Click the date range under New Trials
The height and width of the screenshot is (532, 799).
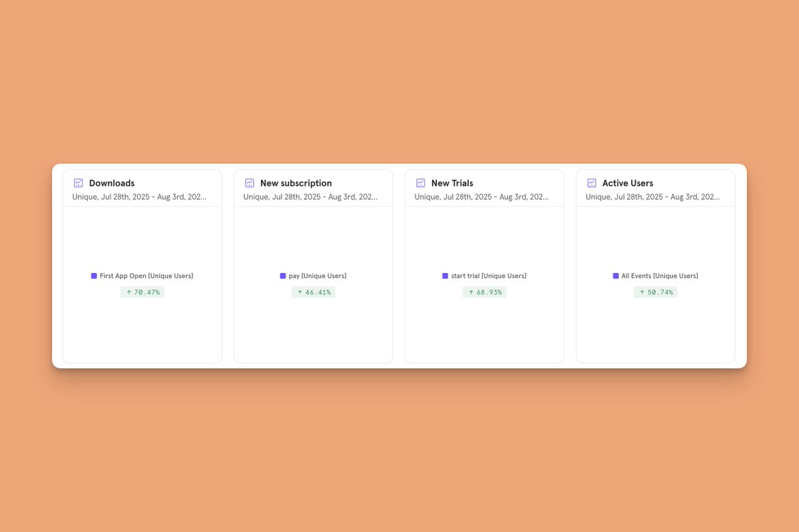(x=481, y=197)
